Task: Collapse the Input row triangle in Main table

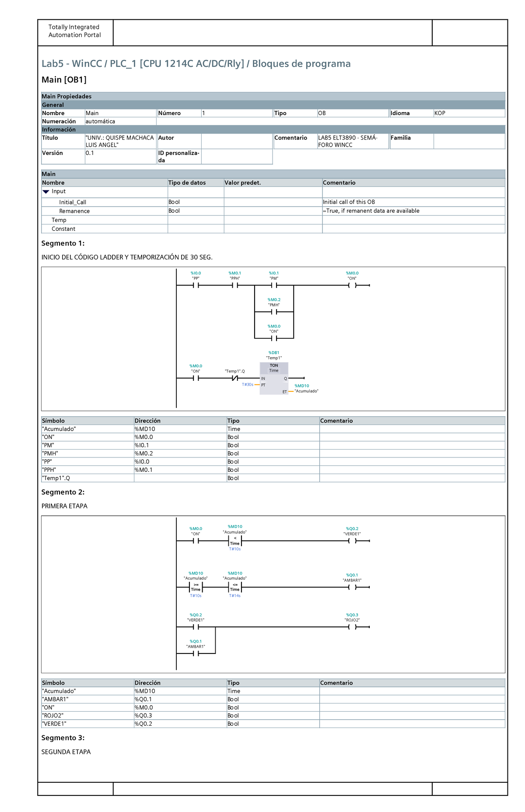Action: [x=46, y=192]
